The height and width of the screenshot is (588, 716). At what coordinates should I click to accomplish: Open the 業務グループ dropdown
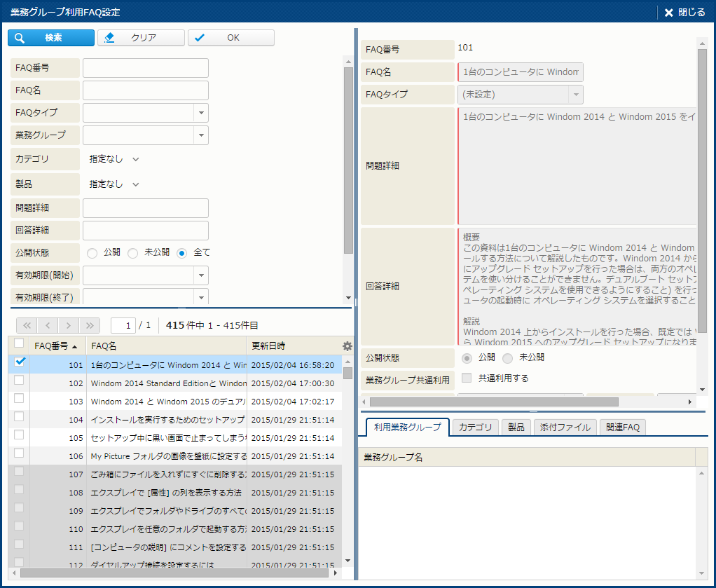point(200,135)
